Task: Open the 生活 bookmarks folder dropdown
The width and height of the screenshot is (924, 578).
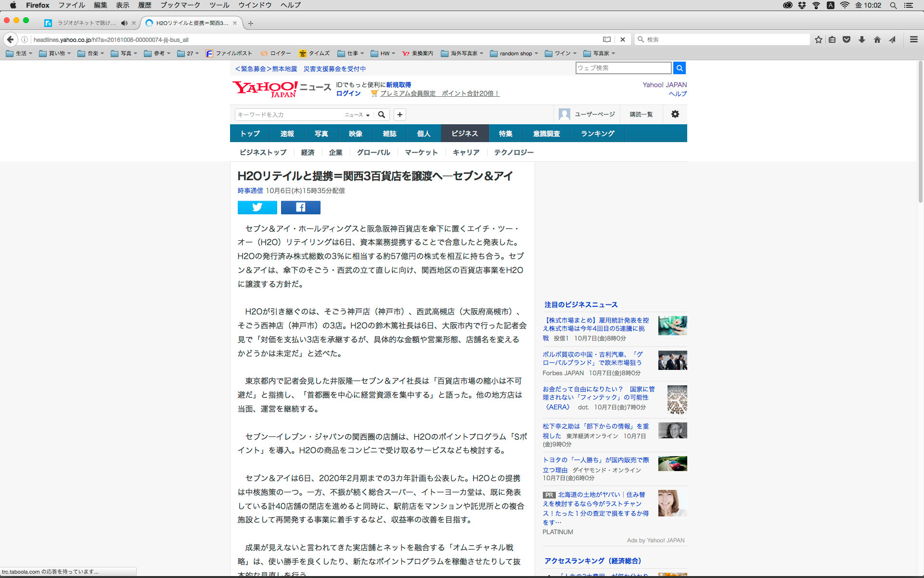Action: (19, 53)
